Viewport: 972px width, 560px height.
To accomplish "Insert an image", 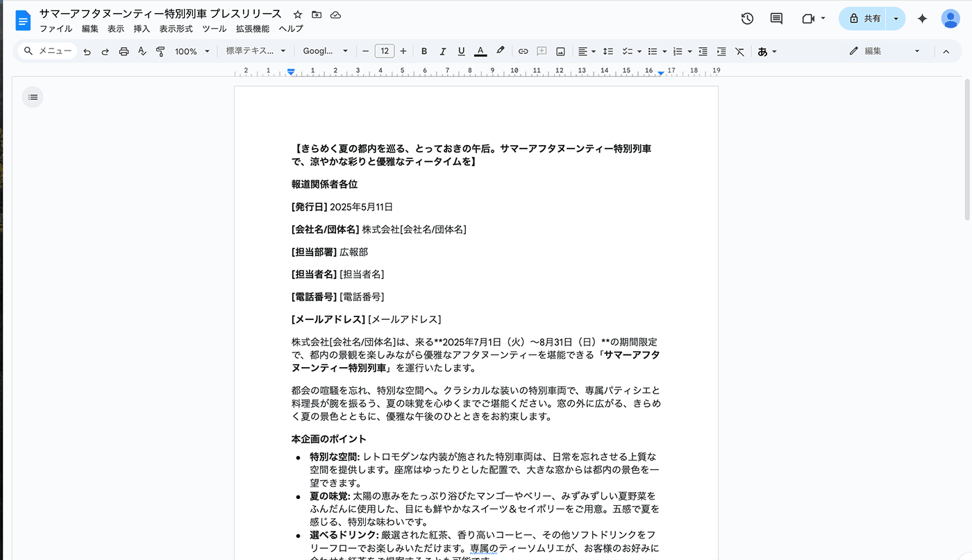I will tap(560, 51).
